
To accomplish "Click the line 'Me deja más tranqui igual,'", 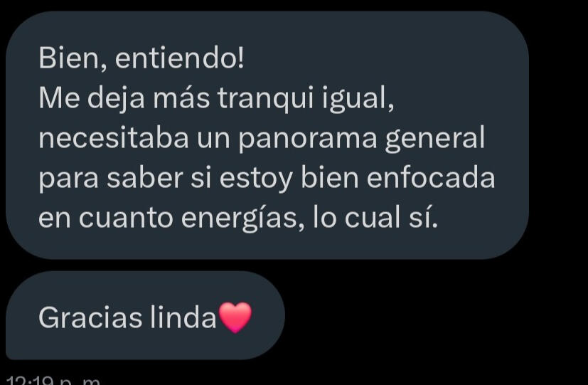I will (x=216, y=99).
